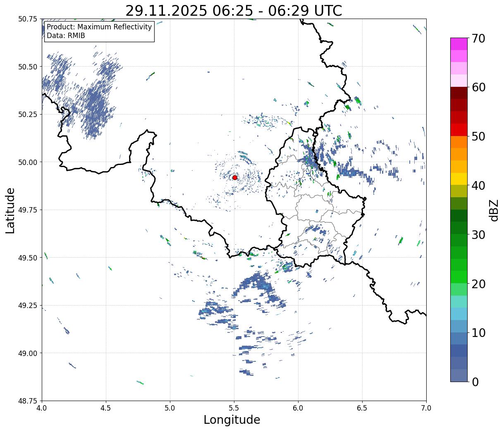Click the longitude tick label 5.5
The height and width of the screenshot is (430, 504).
coord(234,408)
